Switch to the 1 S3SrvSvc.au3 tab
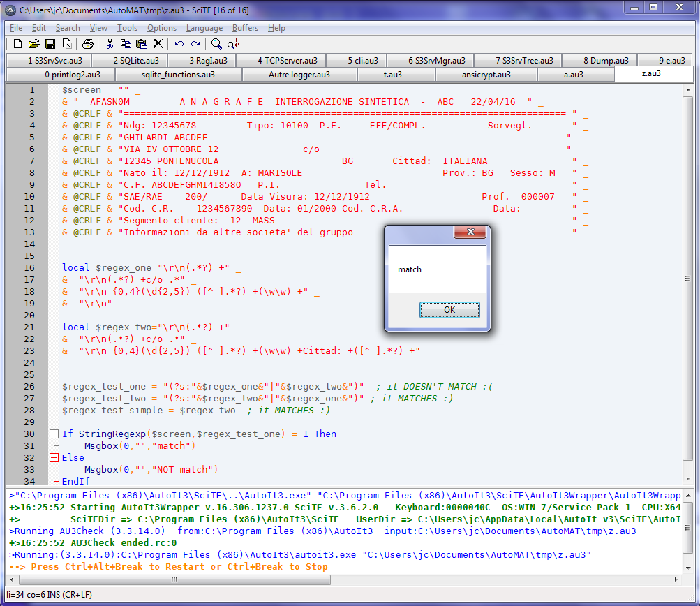 (50, 60)
